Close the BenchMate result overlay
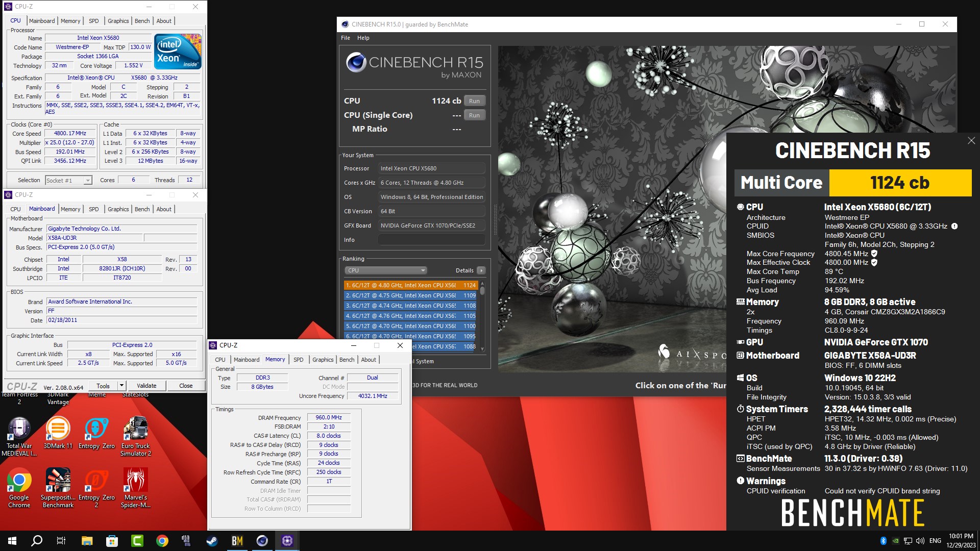The image size is (980, 551). pos(971,141)
